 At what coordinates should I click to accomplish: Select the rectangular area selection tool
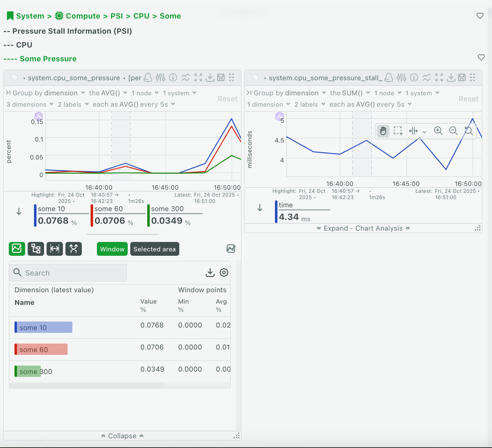point(398,131)
